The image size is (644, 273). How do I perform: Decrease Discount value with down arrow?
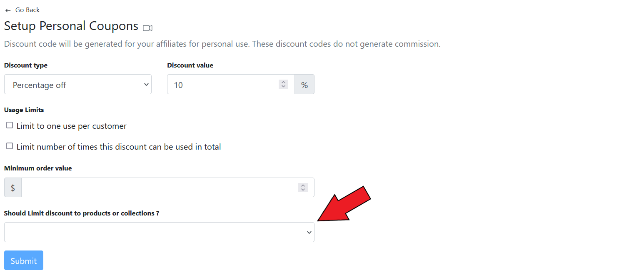pos(284,87)
